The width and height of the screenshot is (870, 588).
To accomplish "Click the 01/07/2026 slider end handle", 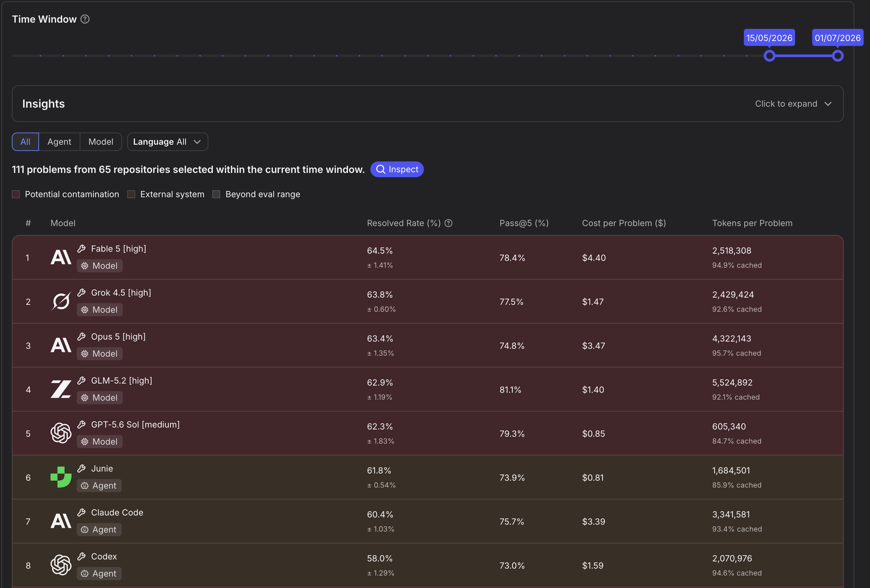I will 838,56.
